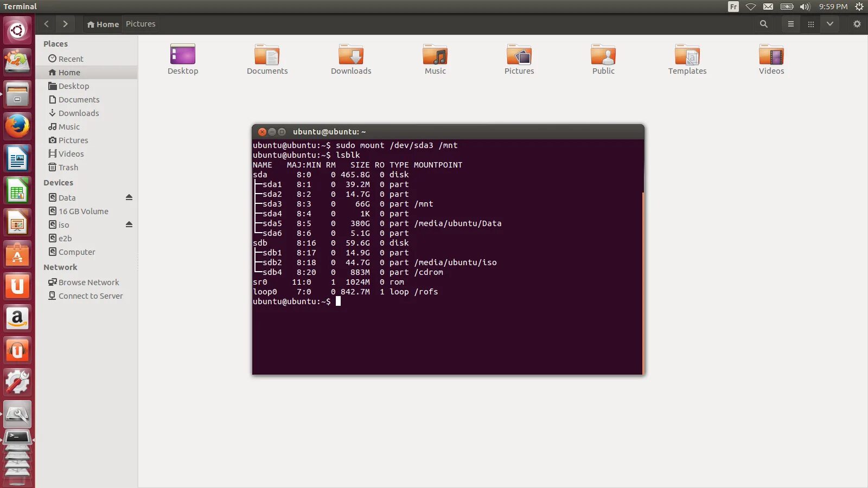Open the Ubuntu Dash from the launcher

click(x=17, y=30)
